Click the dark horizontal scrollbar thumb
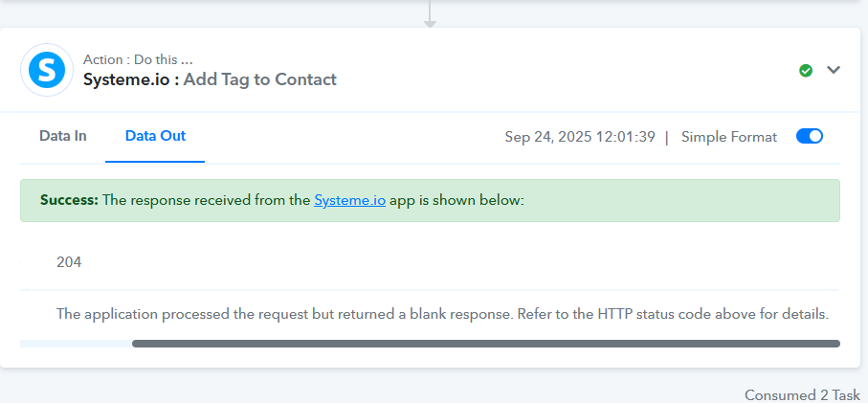 [x=486, y=344]
